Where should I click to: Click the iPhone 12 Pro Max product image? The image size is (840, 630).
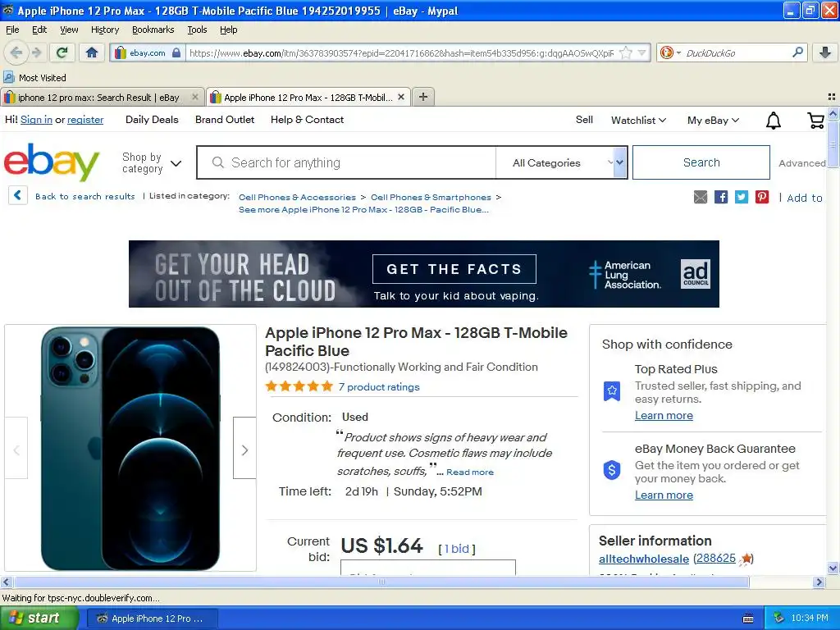point(130,448)
